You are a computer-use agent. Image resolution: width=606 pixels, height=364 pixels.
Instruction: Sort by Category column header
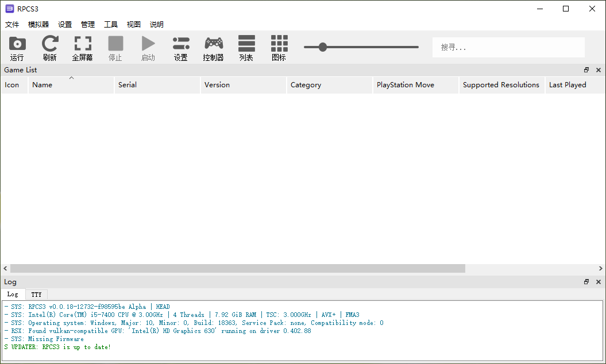[x=330, y=85]
